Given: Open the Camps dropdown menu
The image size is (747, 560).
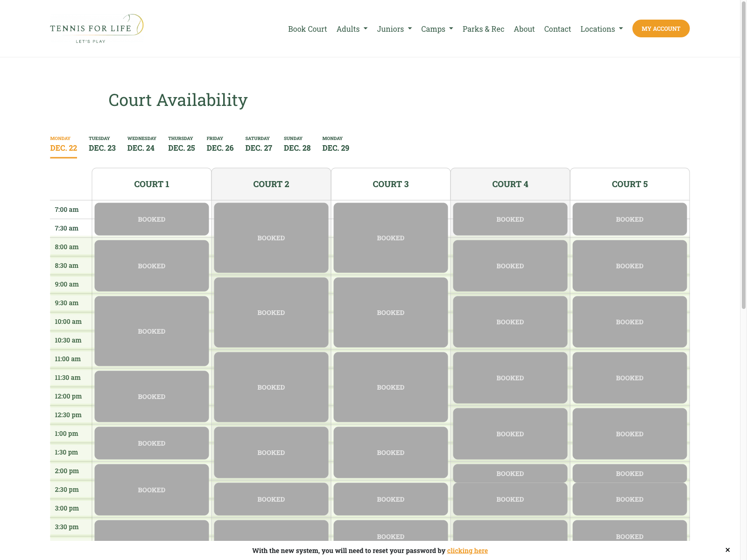Looking at the screenshot, I should 437,29.
